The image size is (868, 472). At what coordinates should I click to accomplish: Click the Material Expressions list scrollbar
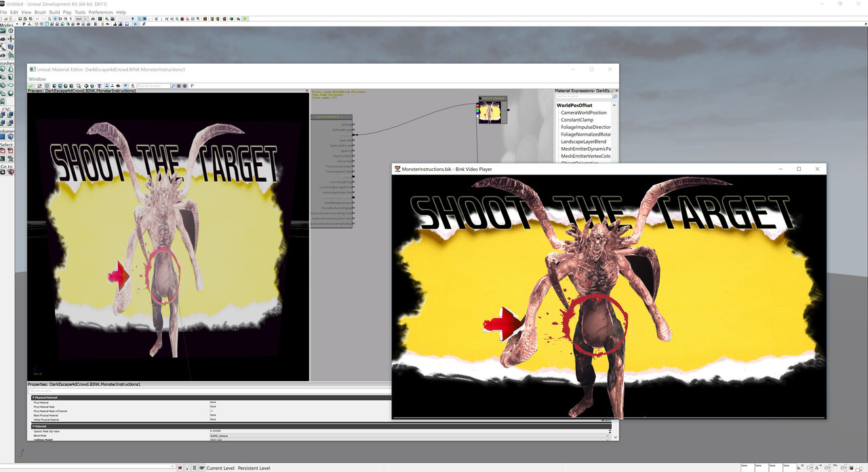pyautogui.click(x=614, y=132)
